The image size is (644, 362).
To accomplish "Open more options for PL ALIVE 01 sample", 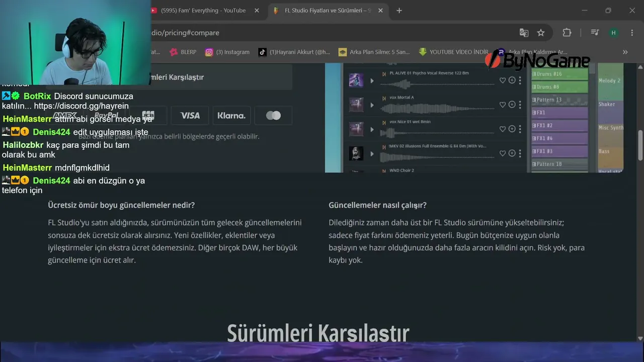I will point(520,80).
